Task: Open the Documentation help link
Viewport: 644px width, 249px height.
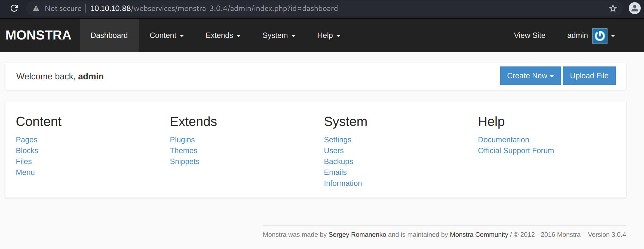Action: [x=504, y=140]
